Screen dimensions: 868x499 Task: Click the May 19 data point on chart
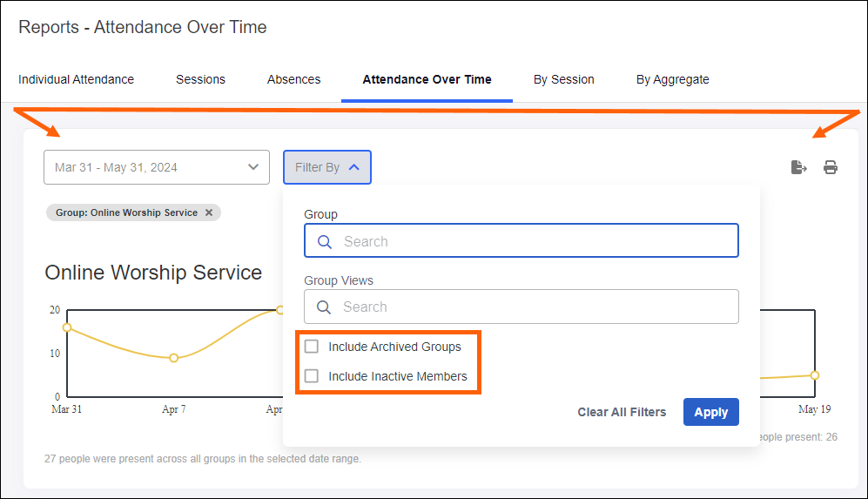click(x=815, y=375)
